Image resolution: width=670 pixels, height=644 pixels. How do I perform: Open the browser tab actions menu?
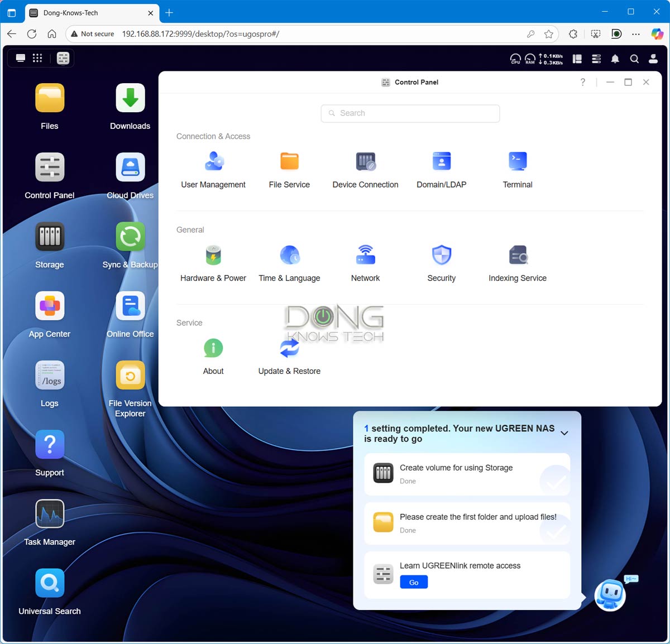coord(12,12)
